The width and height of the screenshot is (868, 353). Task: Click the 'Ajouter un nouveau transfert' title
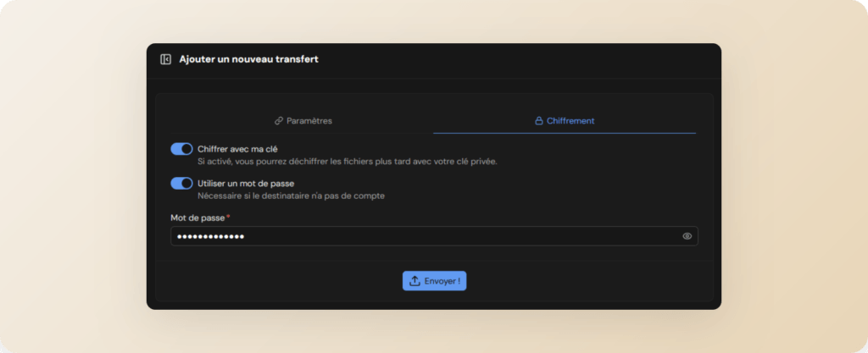248,59
